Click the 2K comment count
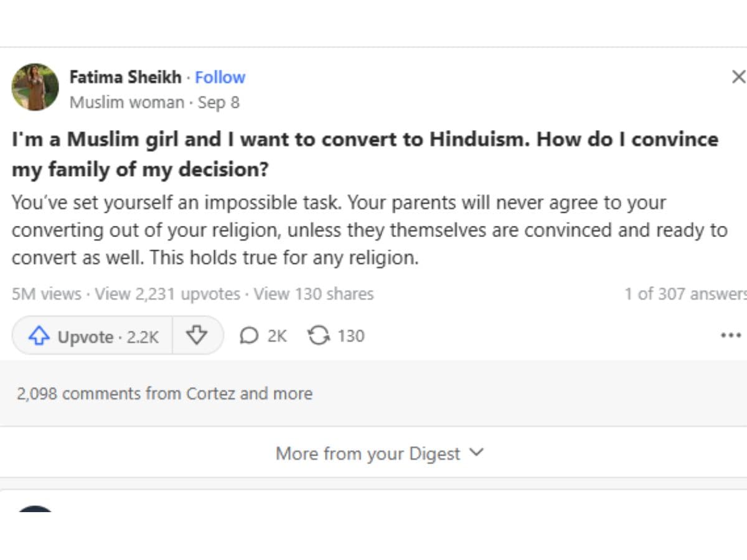 pos(277,336)
